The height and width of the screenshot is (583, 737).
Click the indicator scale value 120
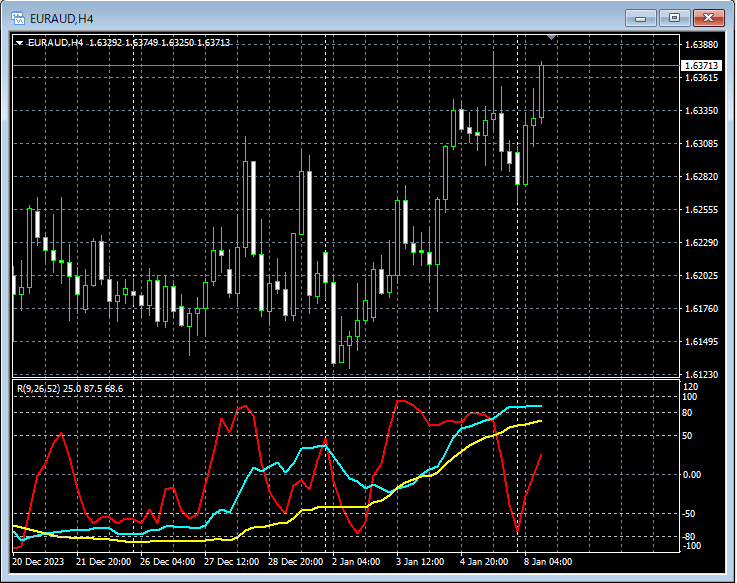690,386
